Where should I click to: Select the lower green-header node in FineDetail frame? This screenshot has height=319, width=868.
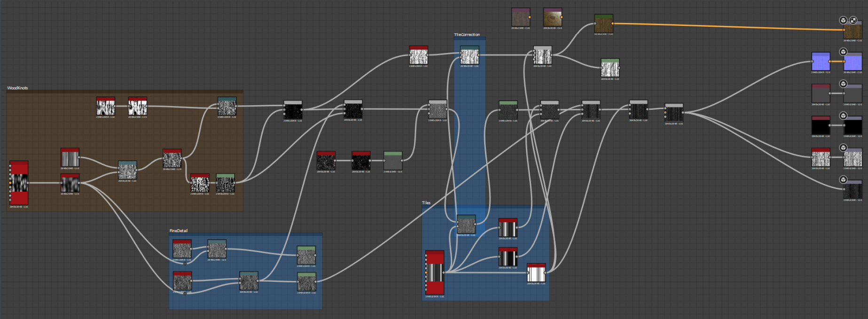pos(306,281)
